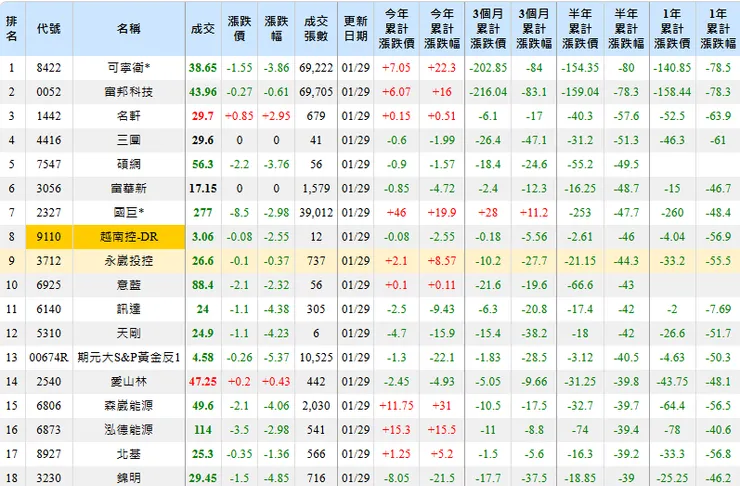This screenshot has height=486, width=740.
Task: Select stock code 6925
Action: pos(49,285)
